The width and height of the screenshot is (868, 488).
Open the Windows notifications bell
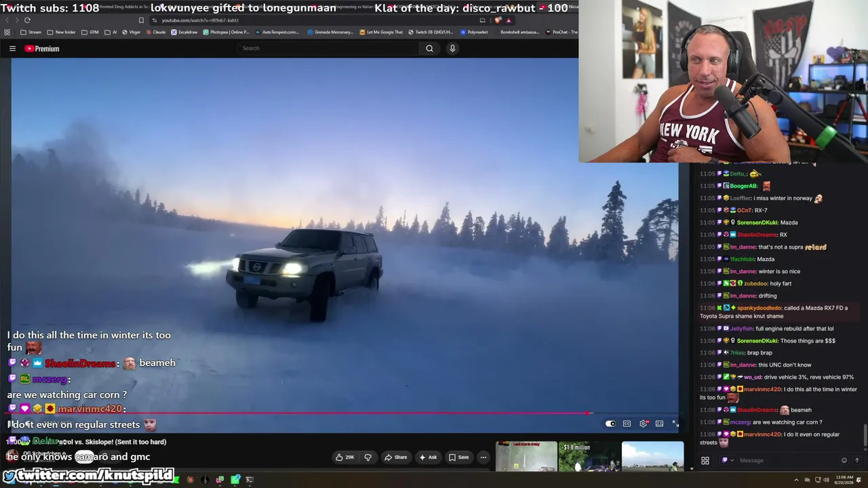point(860,480)
